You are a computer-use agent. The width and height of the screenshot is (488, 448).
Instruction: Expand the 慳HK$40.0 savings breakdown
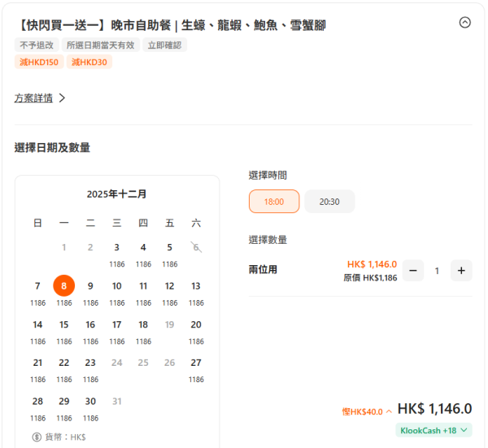(367, 411)
